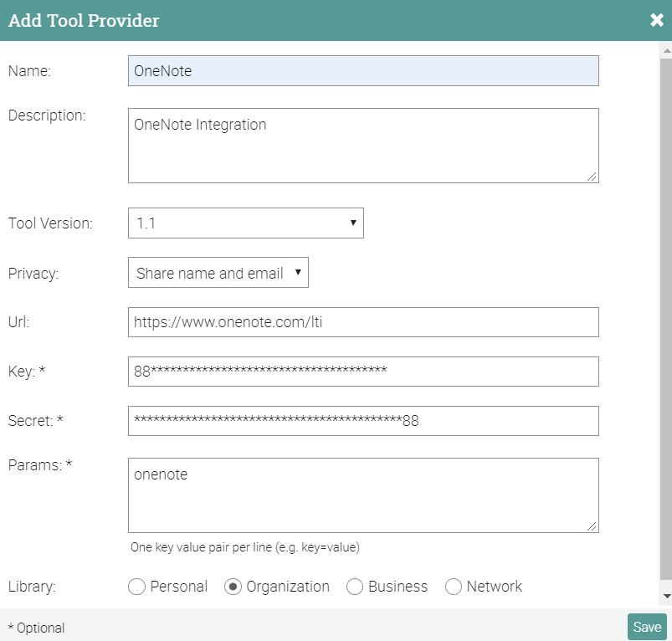Click the Url input field

[363, 322]
